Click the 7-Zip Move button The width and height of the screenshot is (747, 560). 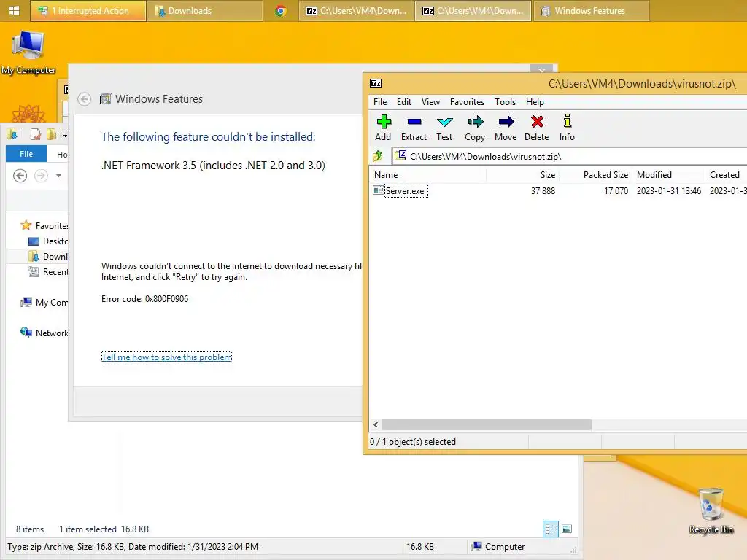coord(506,128)
